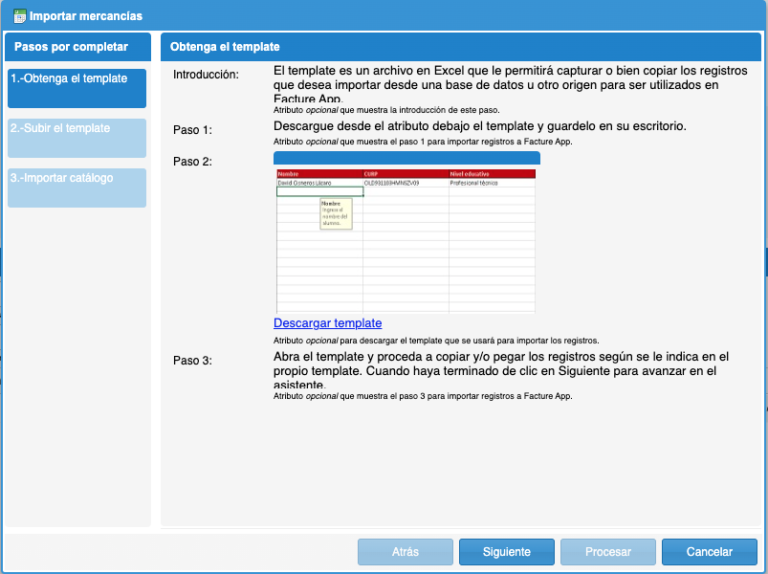Image resolution: width=768 pixels, height=574 pixels.
Task: Click the Importar mercancías window icon
Action: 19,16
